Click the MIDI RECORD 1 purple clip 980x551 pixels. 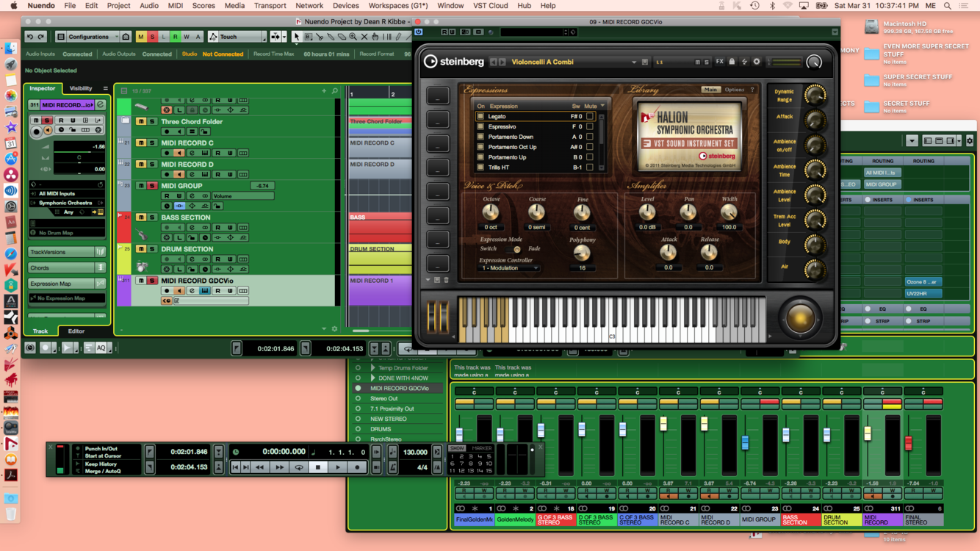tap(380, 291)
